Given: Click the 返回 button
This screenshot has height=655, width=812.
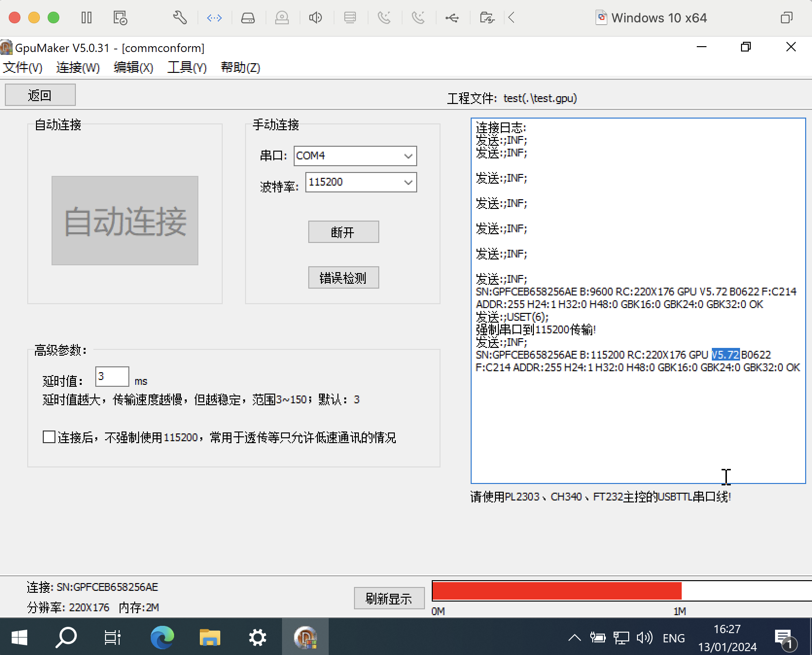Looking at the screenshot, I should coord(40,95).
